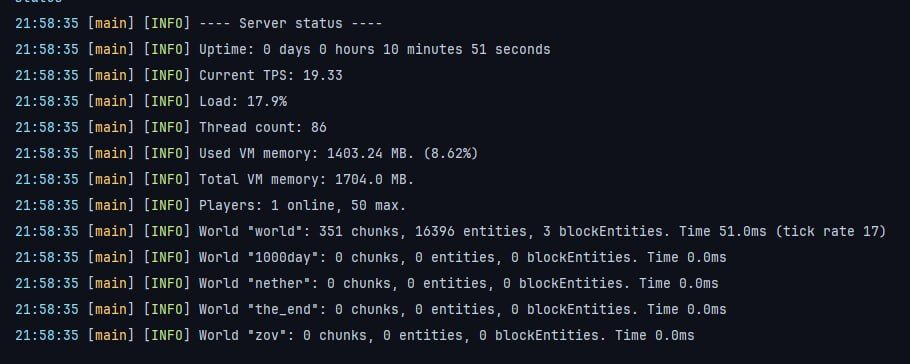Click the [main] tag on Uptime line
The image size is (910, 364).
110,50
